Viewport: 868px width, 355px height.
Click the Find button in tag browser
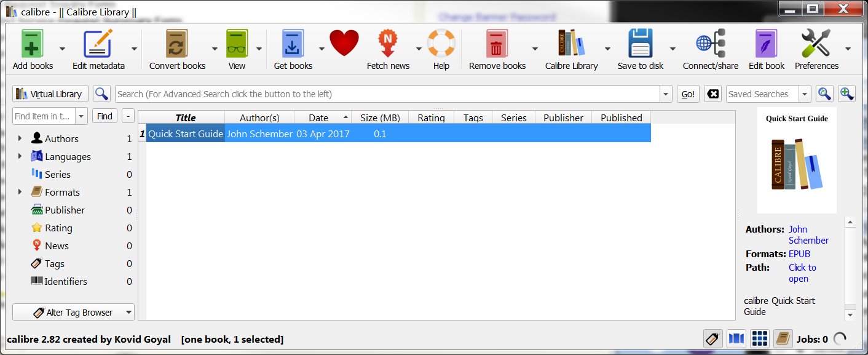tap(105, 116)
